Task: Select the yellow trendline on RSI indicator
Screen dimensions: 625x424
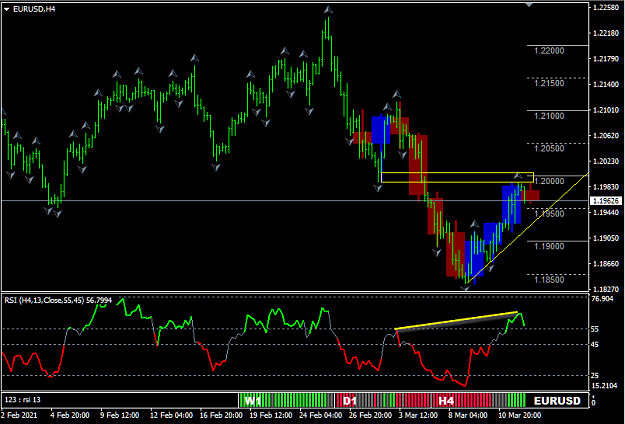Action: tap(456, 320)
